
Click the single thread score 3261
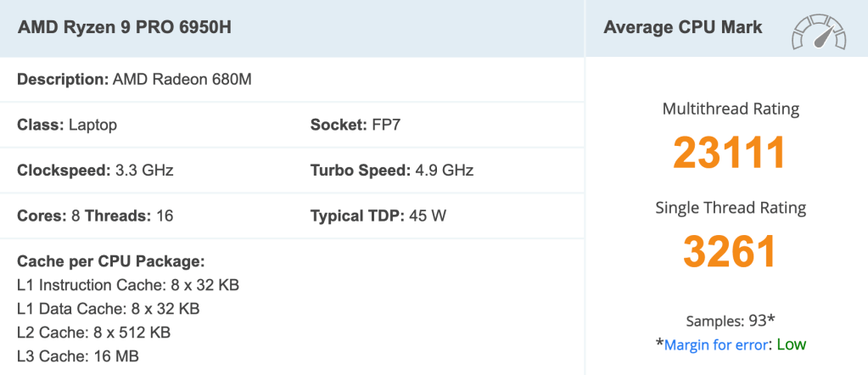tap(730, 251)
